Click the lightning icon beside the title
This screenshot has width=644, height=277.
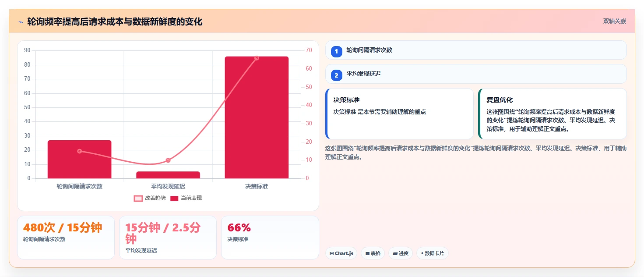point(21,22)
